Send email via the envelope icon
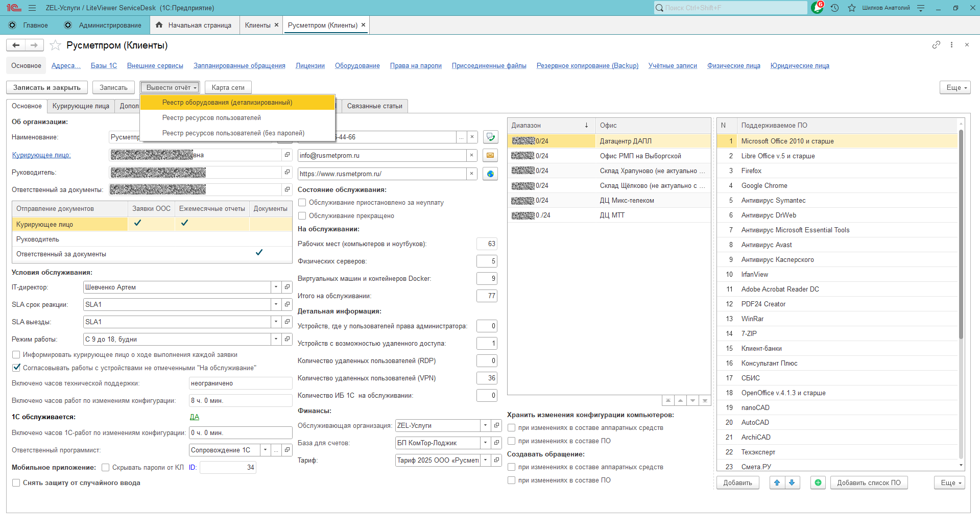Image resolution: width=980 pixels, height=531 pixels. tap(490, 155)
